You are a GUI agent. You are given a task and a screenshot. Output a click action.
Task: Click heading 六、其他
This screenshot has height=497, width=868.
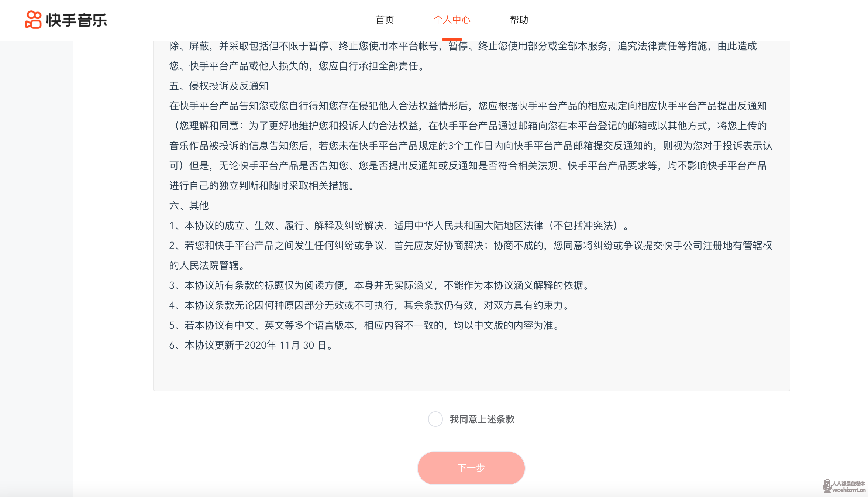[x=189, y=206]
